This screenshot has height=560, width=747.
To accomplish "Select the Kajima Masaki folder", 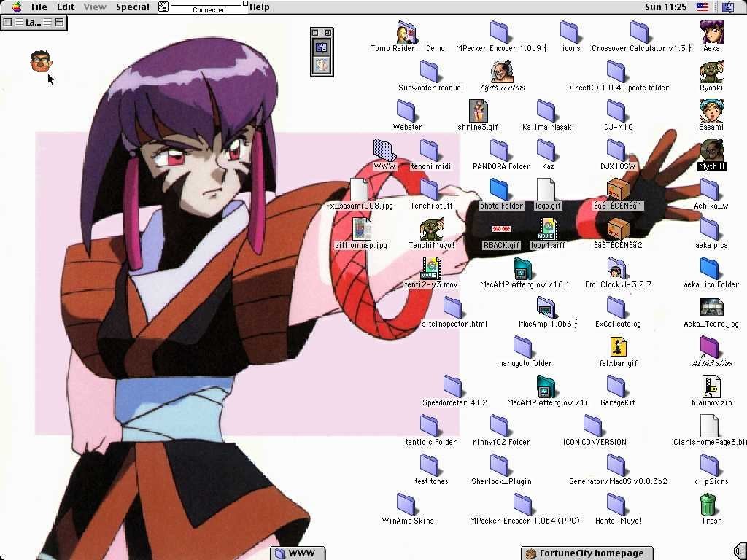I will point(546,111).
